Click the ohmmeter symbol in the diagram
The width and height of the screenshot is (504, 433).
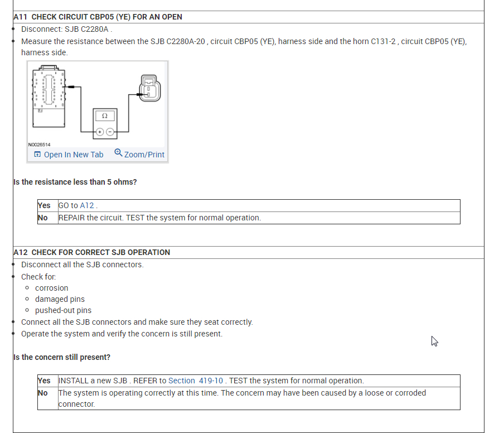[x=105, y=116]
